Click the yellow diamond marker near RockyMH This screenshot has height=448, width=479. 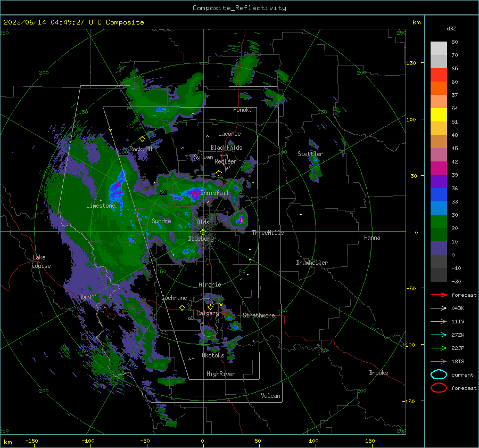click(142, 139)
